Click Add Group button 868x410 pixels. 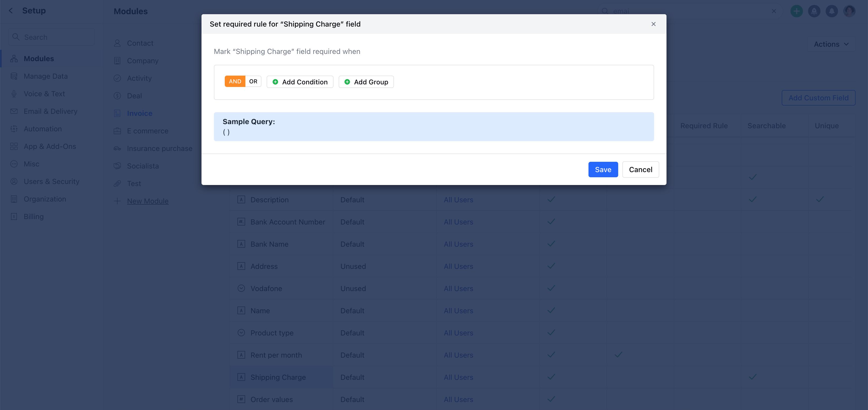tap(366, 82)
